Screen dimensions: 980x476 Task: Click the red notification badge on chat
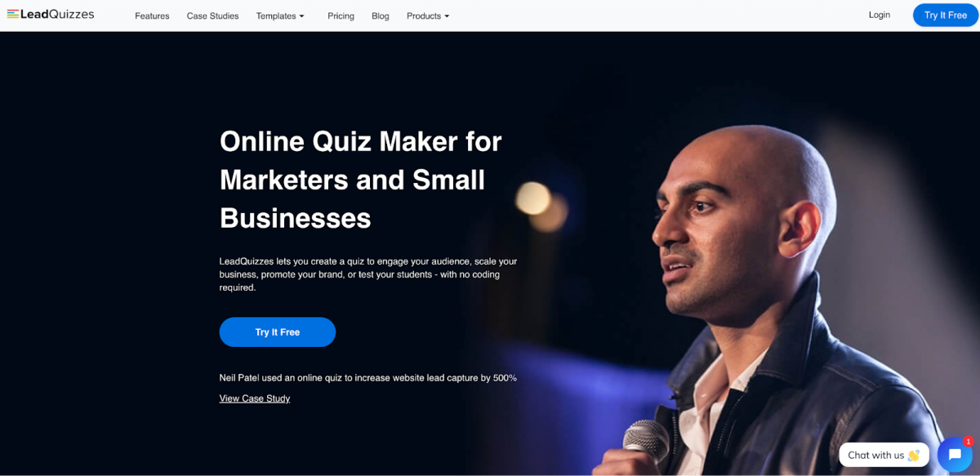coord(969,442)
